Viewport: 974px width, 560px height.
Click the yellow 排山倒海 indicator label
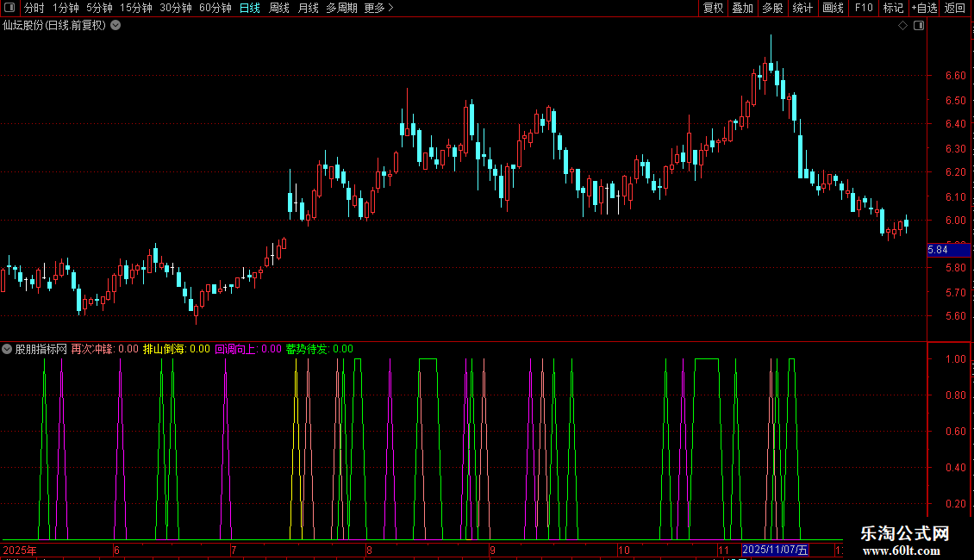tap(164, 349)
